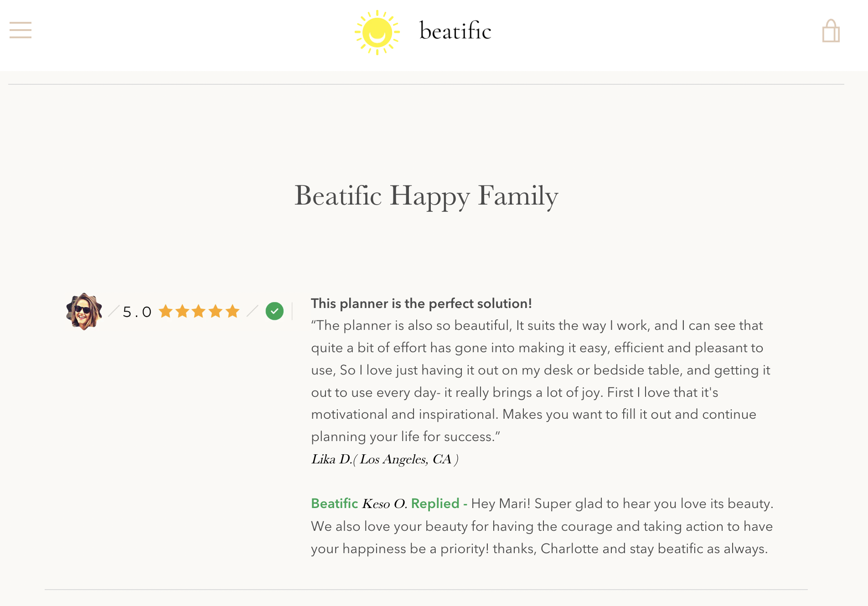Click the green Beatific reply label
The image size is (868, 606).
click(x=334, y=503)
